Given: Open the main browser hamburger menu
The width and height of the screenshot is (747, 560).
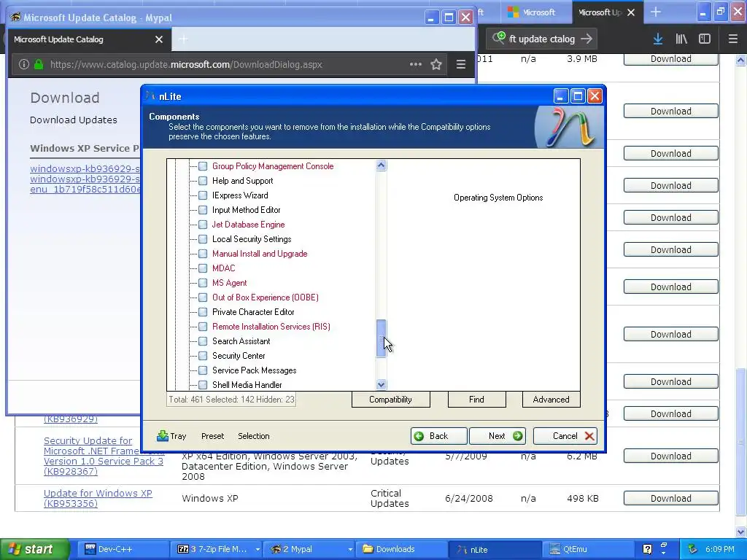Looking at the screenshot, I should (732, 39).
